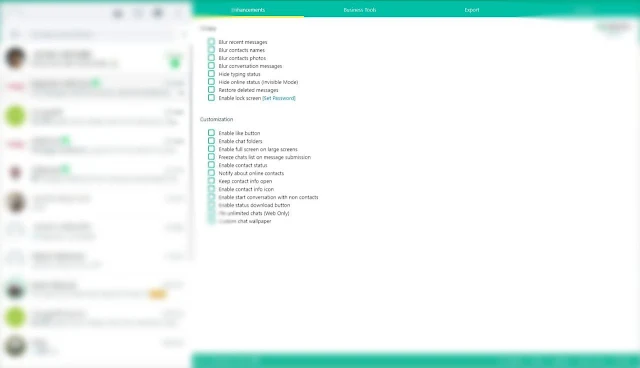Toggle Enable contact info icon checkbox
Viewport: 640px width, 368px height.
(x=211, y=189)
